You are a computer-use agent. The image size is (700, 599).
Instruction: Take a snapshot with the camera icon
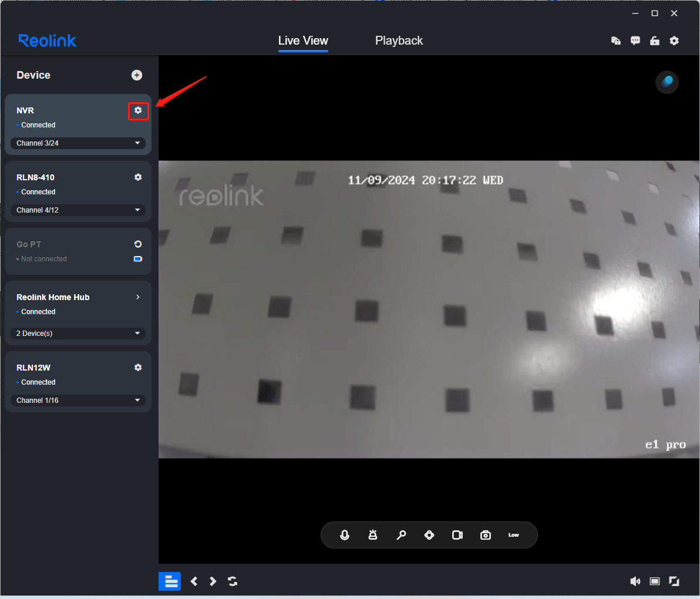pyautogui.click(x=485, y=535)
